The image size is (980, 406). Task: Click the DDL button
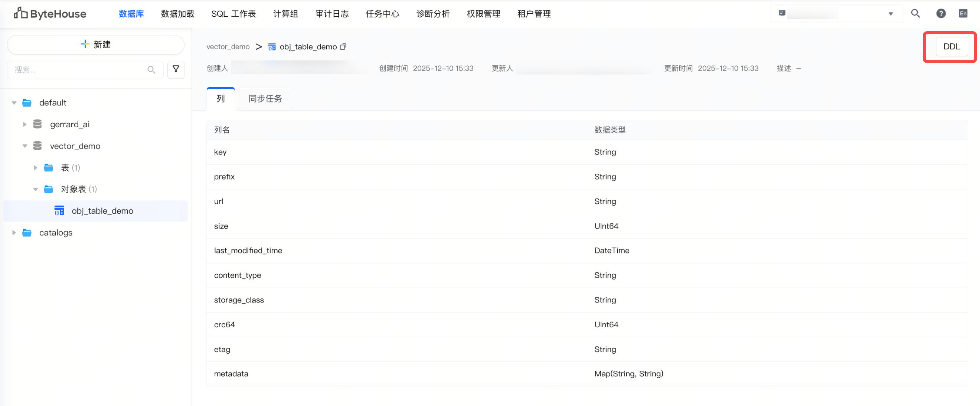[x=951, y=46]
